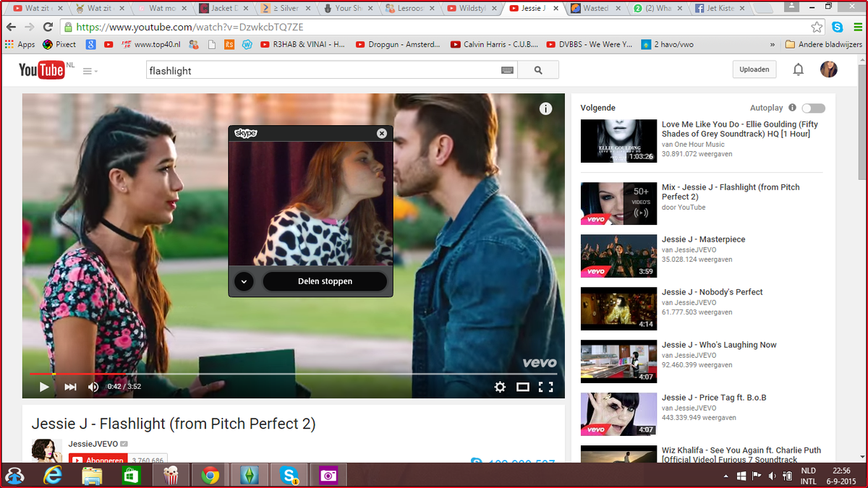Show the video info card
The image size is (868, 488).
545,108
